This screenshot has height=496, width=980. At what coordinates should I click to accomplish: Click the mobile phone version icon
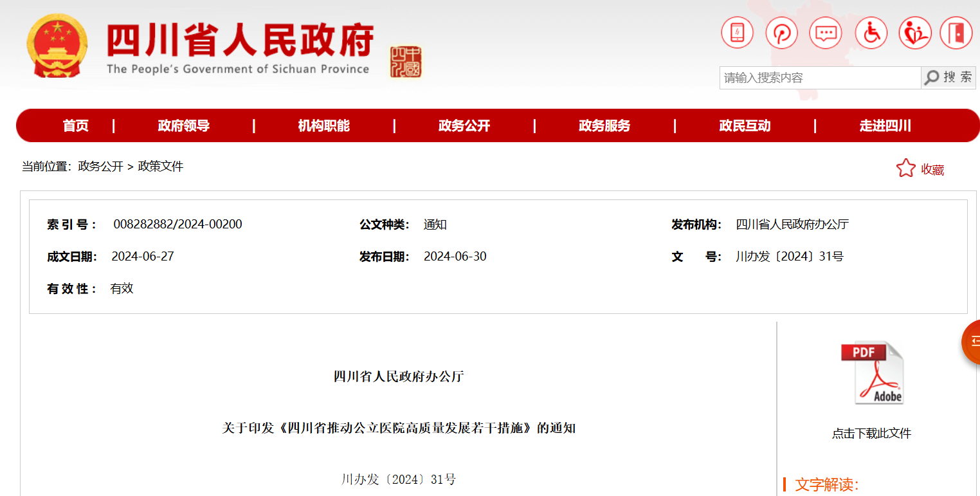click(x=737, y=33)
